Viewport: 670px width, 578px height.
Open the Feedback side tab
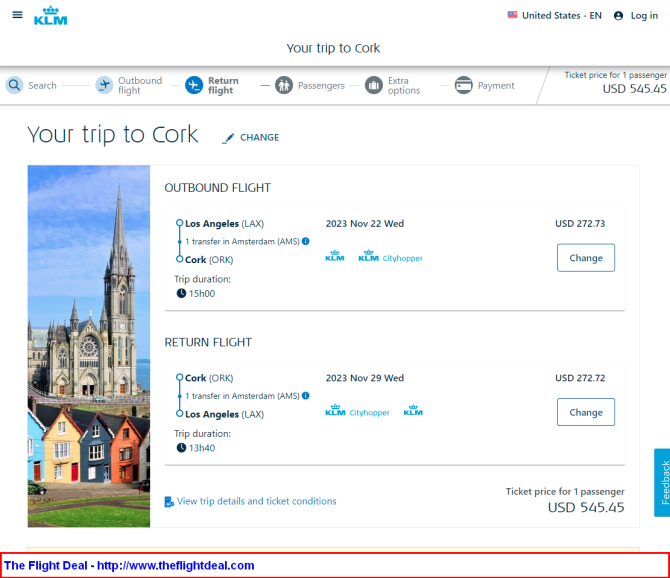(x=662, y=482)
